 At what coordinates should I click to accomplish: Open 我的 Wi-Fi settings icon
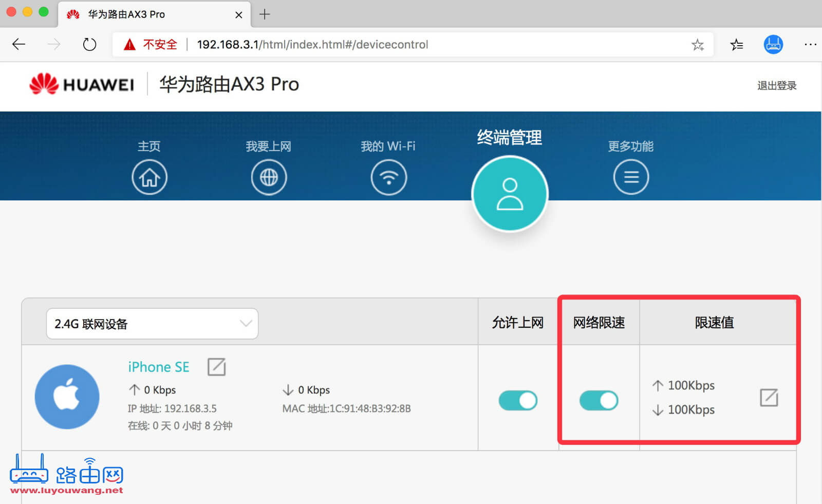tap(389, 177)
